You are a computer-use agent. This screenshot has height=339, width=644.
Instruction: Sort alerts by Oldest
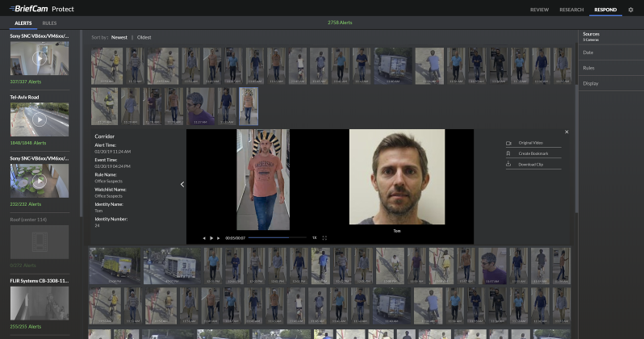pyautogui.click(x=144, y=37)
